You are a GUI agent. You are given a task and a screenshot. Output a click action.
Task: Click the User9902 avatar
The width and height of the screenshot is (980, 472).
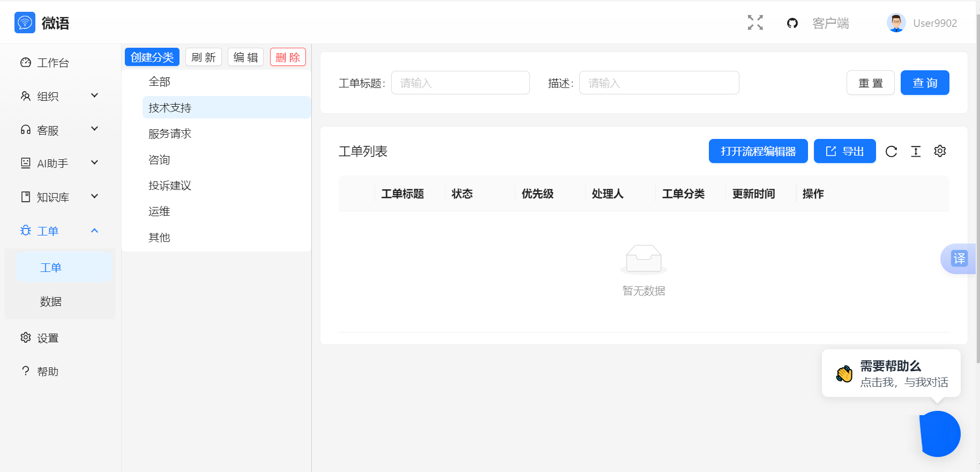pyautogui.click(x=896, y=23)
